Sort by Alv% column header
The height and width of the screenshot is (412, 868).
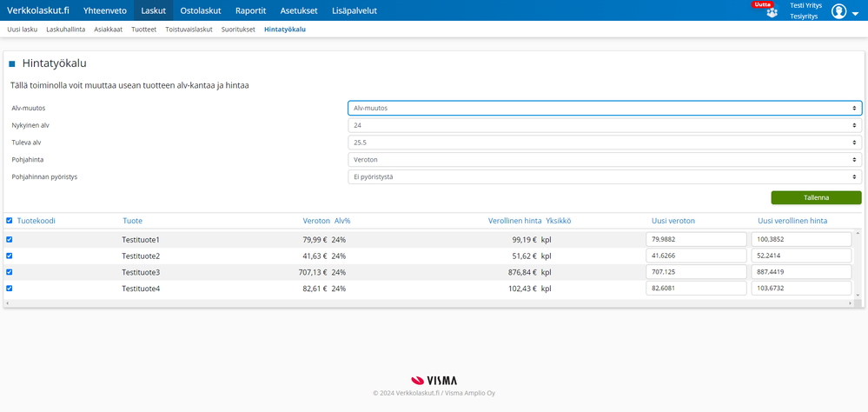(x=342, y=221)
